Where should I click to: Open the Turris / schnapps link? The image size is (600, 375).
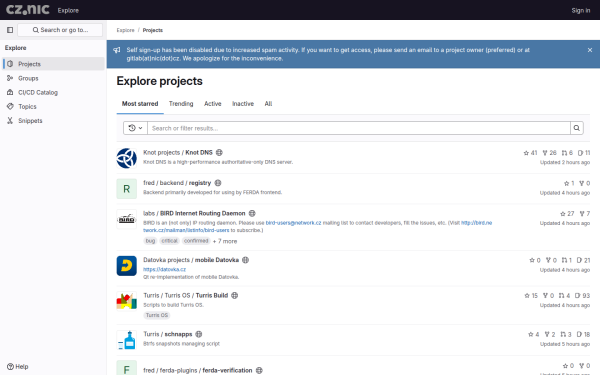click(168, 334)
